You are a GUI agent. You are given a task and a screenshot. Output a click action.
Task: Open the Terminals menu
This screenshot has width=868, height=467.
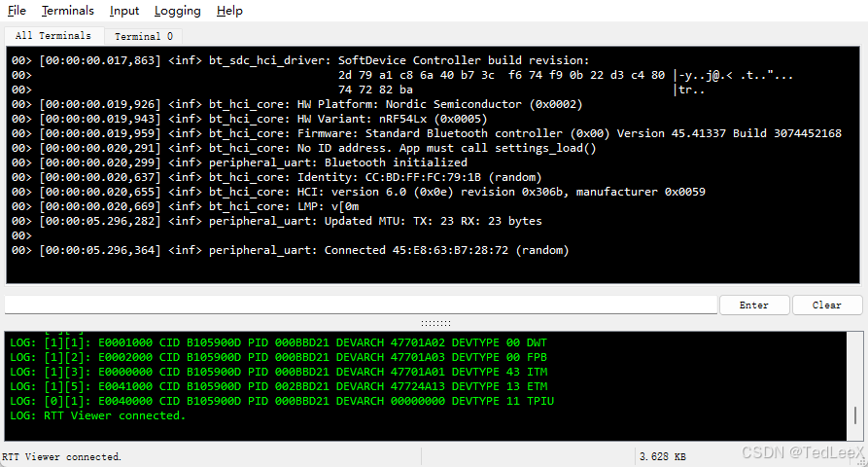[67, 11]
